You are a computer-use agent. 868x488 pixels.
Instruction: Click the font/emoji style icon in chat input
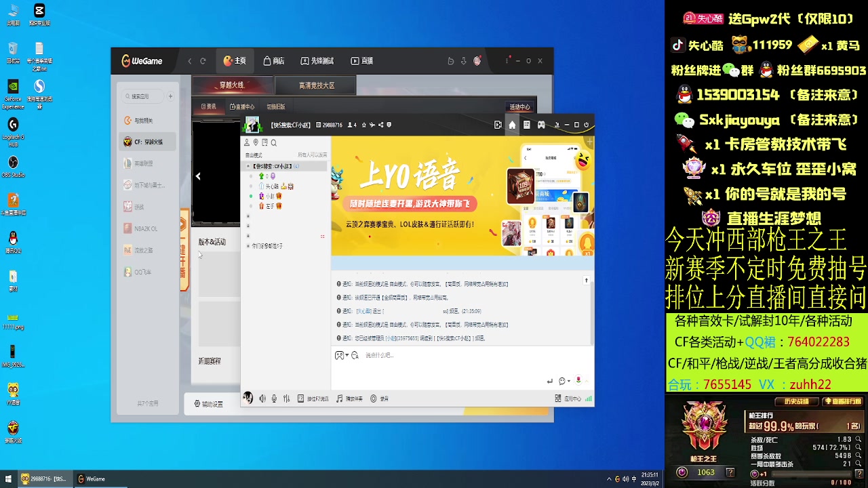tap(355, 355)
